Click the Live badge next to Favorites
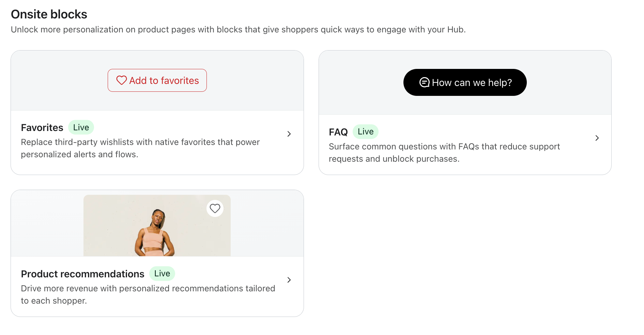 (x=81, y=127)
